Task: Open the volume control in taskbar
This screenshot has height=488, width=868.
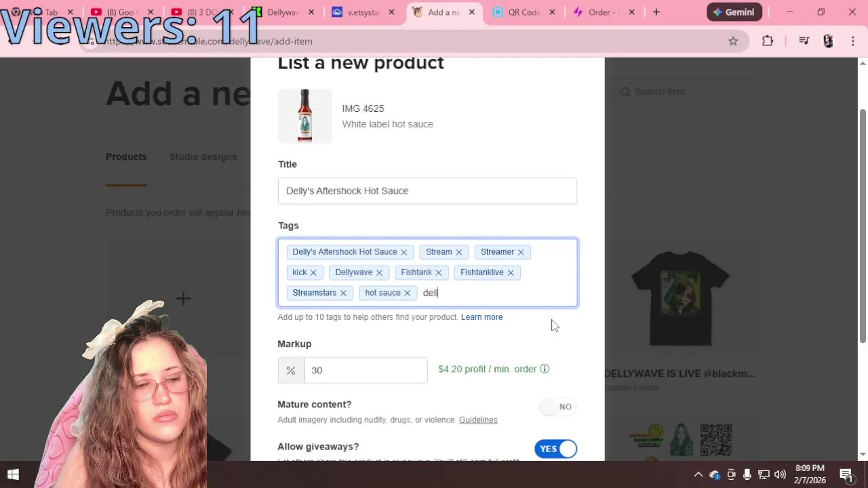Action: click(x=780, y=474)
